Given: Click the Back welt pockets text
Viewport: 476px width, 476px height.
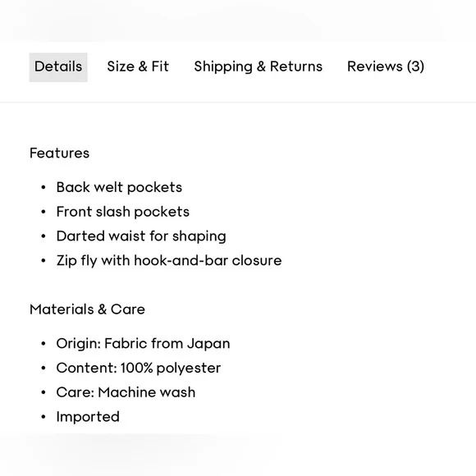Looking at the screenshot, I should tap(119, 187).
